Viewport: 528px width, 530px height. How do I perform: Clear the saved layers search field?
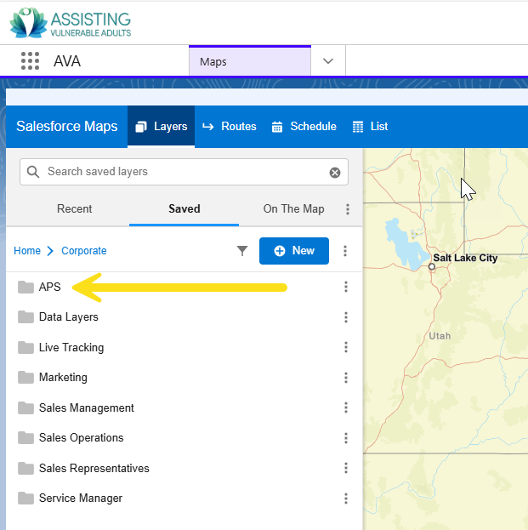[x=335, y=172]
